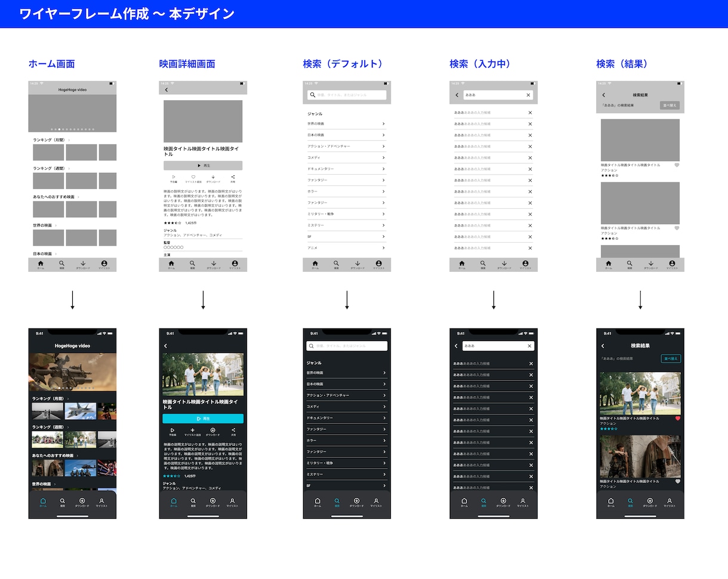Viewport: 728px width, 579px height.
Task: Open archer movie thumbnail in dark search results
Action: tap(640, 457)
